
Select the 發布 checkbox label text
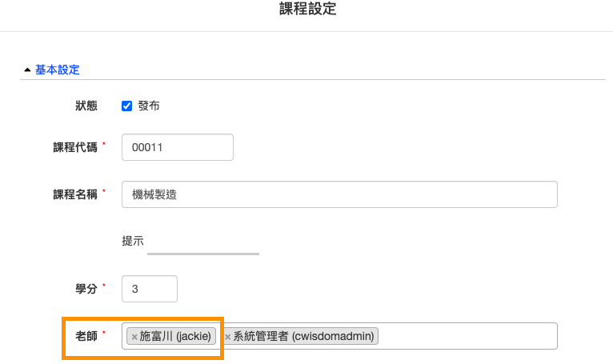tap(149, 106)
